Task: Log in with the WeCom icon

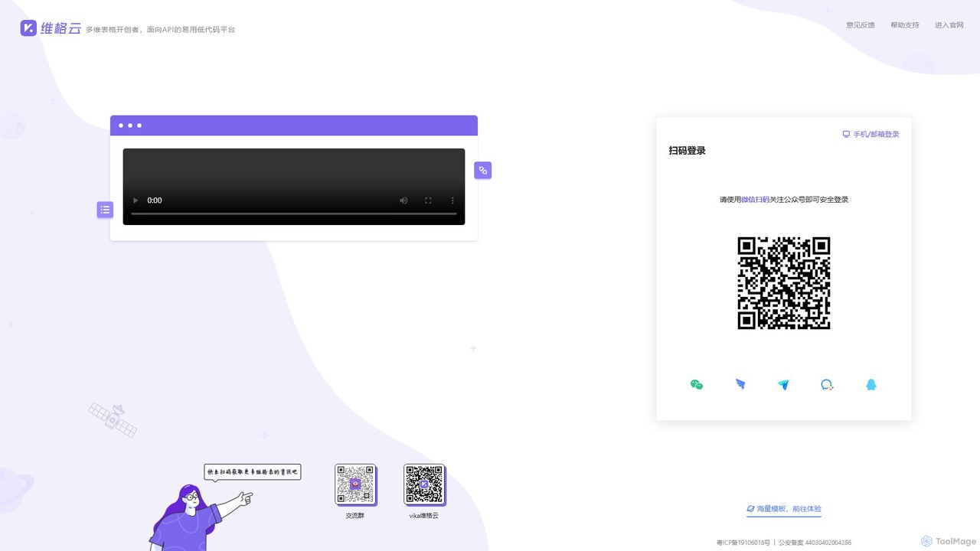Action: click(x=827, y=385)
